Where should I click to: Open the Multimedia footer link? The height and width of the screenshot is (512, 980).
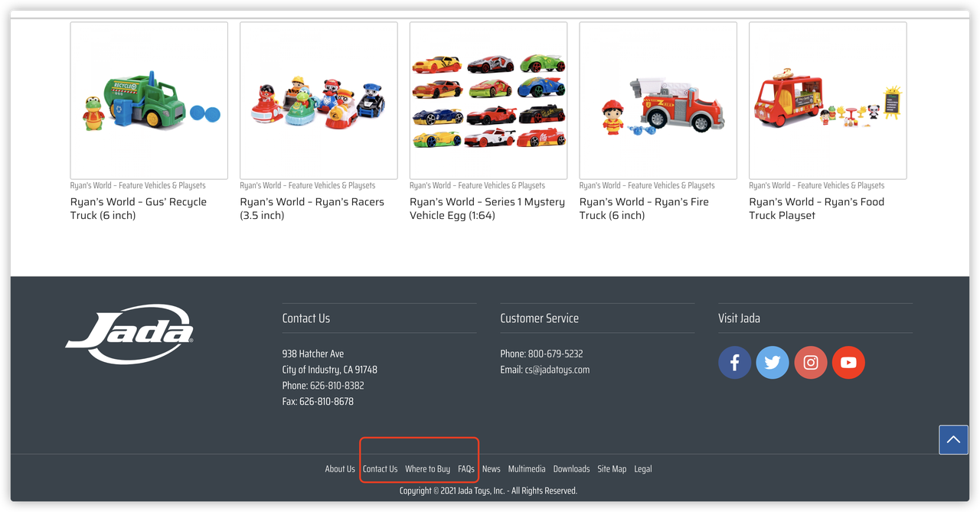(x=527, y=469)
